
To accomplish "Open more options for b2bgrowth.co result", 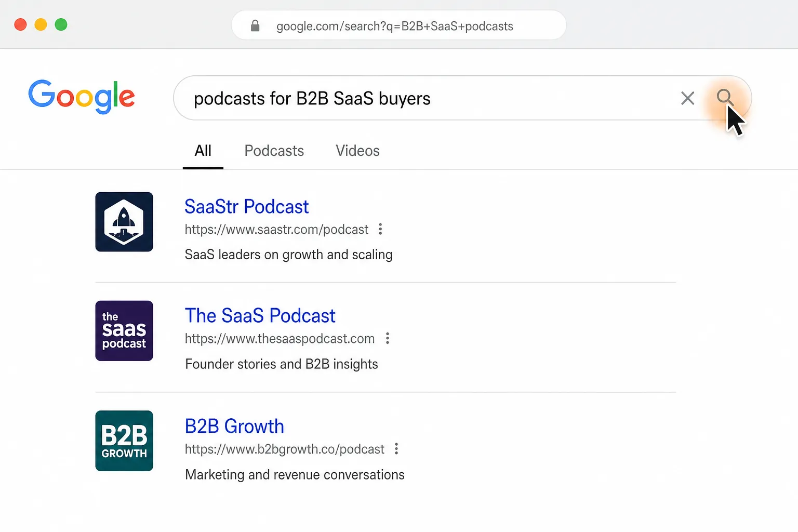I will point(396,449).
